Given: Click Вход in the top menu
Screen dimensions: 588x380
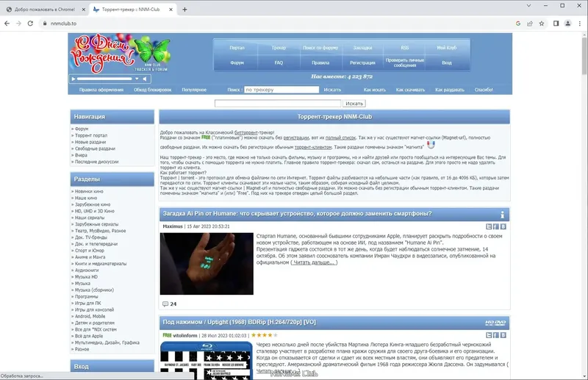Looking at the screenshot, I should 447,62.
